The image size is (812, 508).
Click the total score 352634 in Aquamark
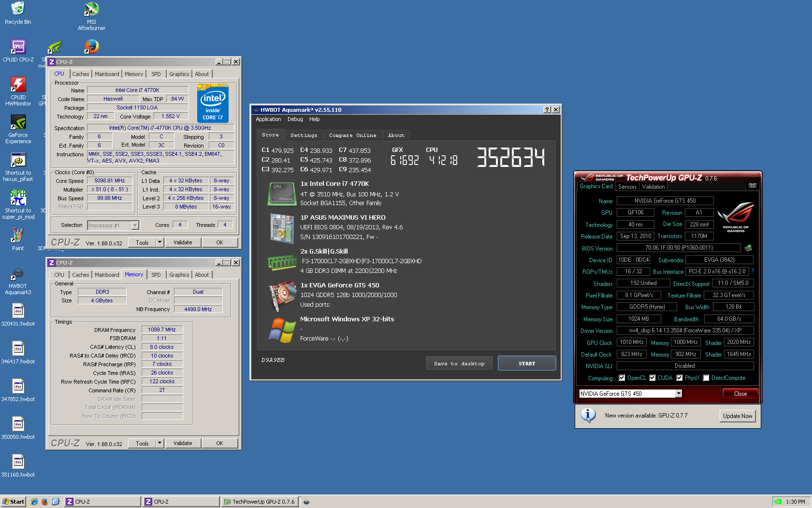point(511,158)
